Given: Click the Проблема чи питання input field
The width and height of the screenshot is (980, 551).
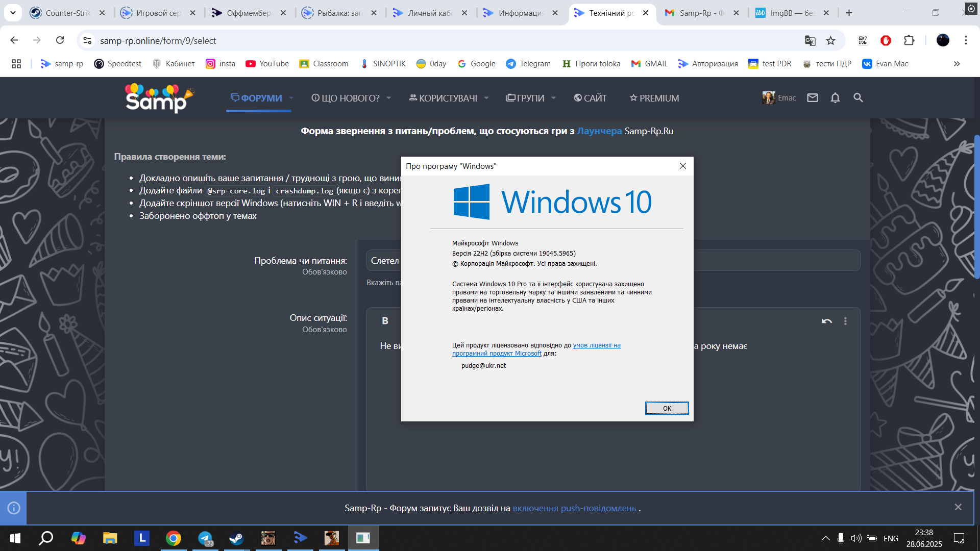Looking at the screenshot, I should [613, 261].
